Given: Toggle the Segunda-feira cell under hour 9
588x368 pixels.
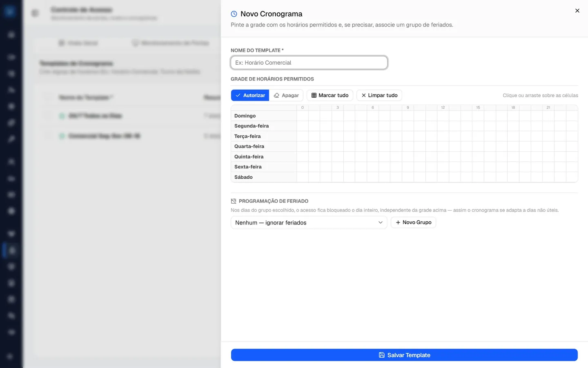Looking at the screenshot, I should coord(408,126).
